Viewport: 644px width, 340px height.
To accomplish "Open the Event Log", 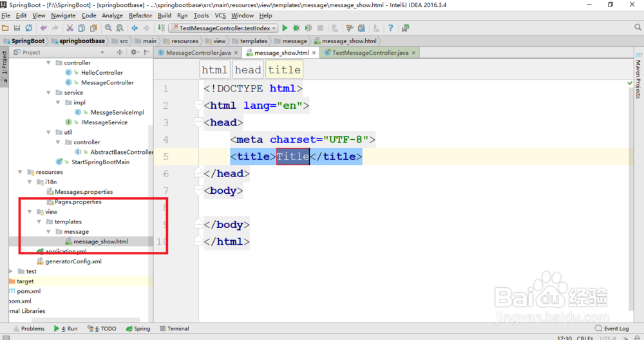I will (x=612, y=328).
